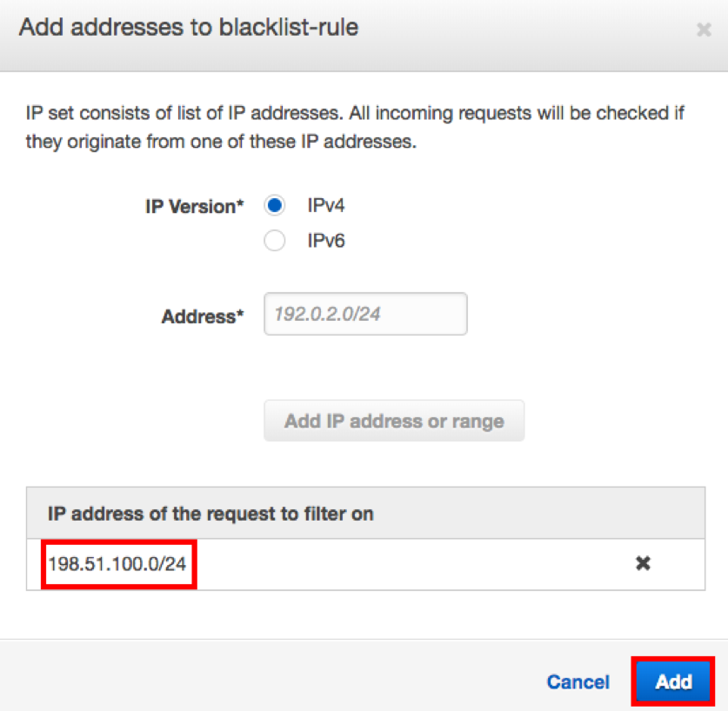The height and width of the screenshot is (711, 728).
Task: Click the IP address filter table header
Action: pos(210,514)
